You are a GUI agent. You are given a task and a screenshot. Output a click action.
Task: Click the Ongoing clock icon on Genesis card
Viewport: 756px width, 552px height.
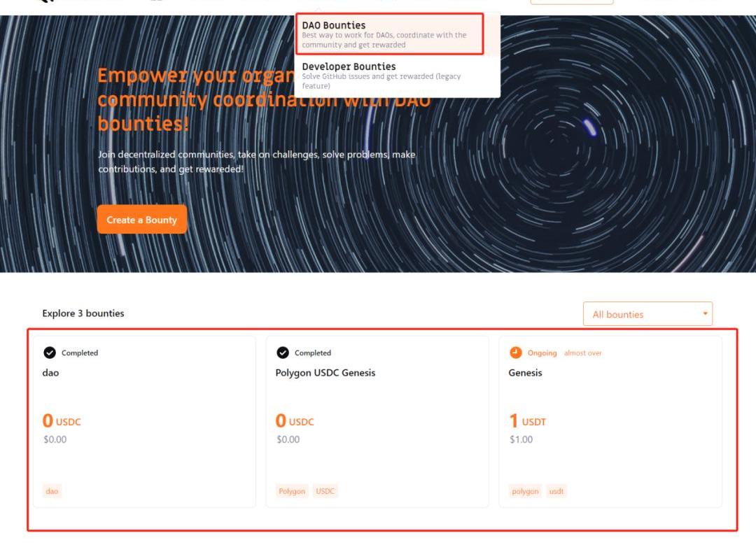516,353
